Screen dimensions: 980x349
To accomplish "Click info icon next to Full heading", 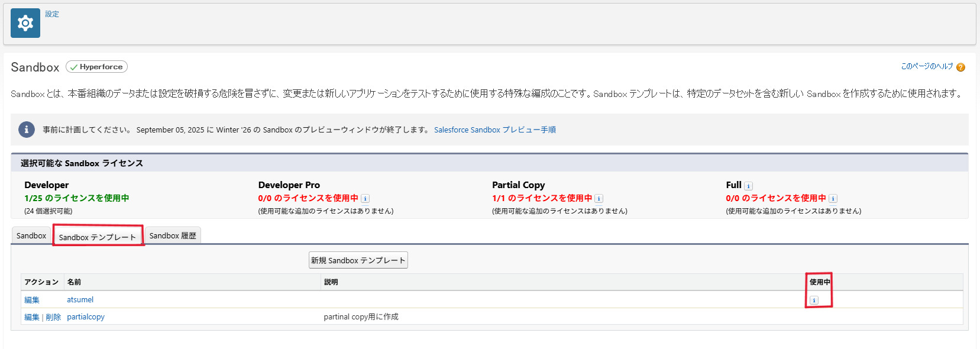I will [748, 186].
